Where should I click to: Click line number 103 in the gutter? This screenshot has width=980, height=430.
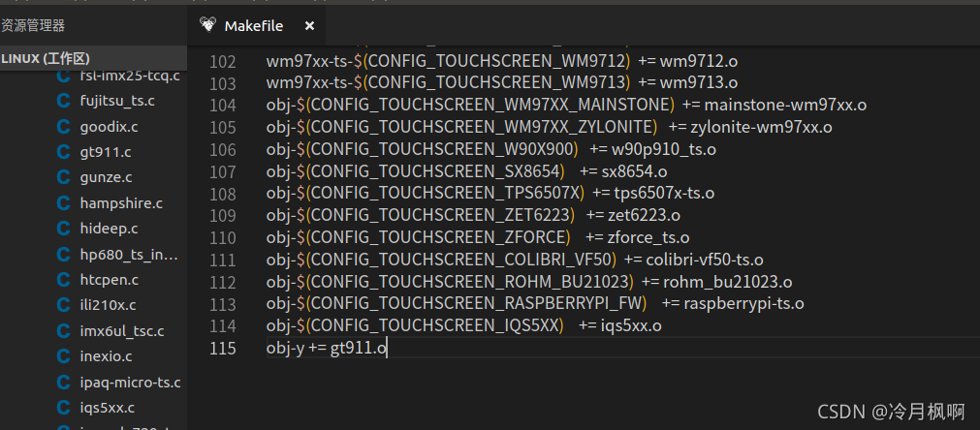(223, 83)
